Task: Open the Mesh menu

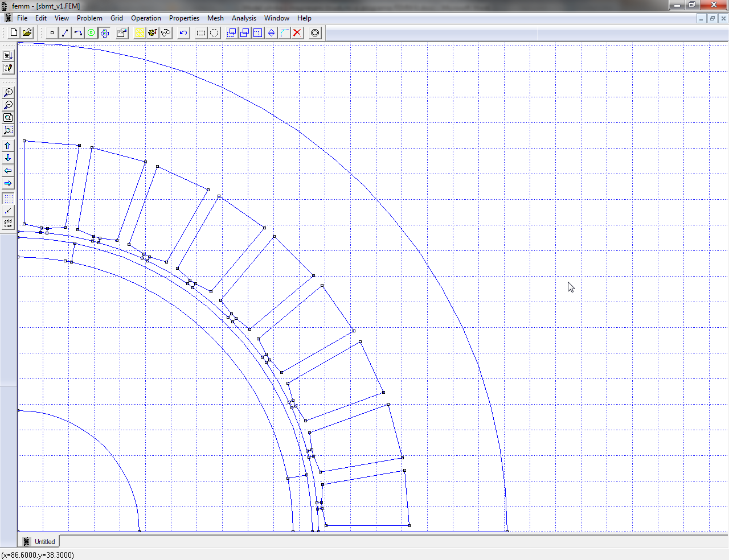Action: point(215,18)
